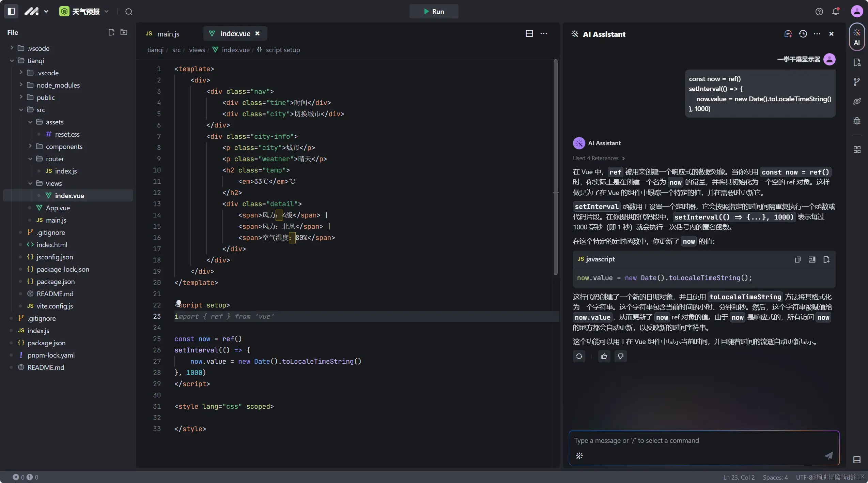
Task: Open the debug bug icon in sidebar
Action: pos(857,121)
